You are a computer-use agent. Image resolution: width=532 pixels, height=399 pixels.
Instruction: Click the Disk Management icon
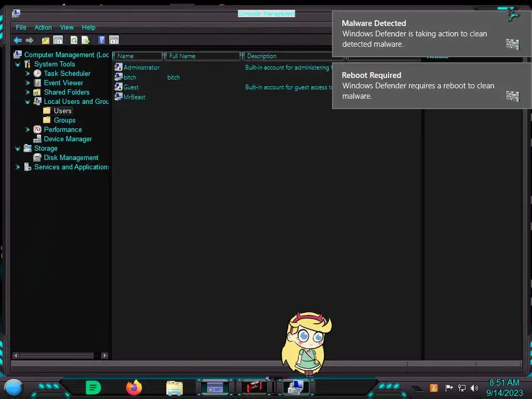click(x=37, y=157)
